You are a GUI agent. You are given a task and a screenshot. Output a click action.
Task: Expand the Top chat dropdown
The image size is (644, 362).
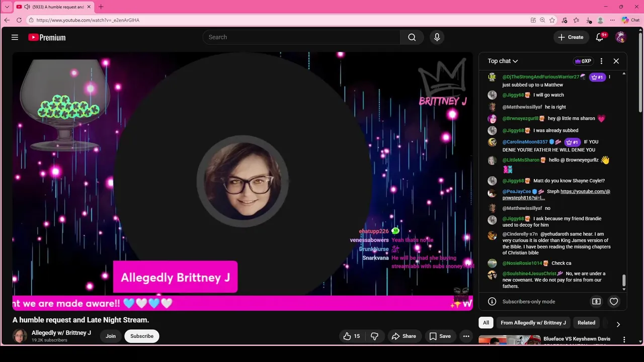(503, 61)
